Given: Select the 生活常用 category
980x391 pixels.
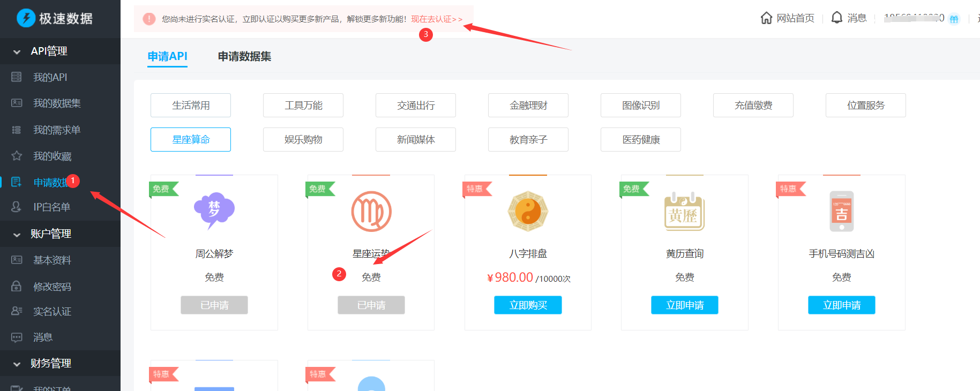Looking at the screenshot, I should pyautogui.click(x=191, y=106).
